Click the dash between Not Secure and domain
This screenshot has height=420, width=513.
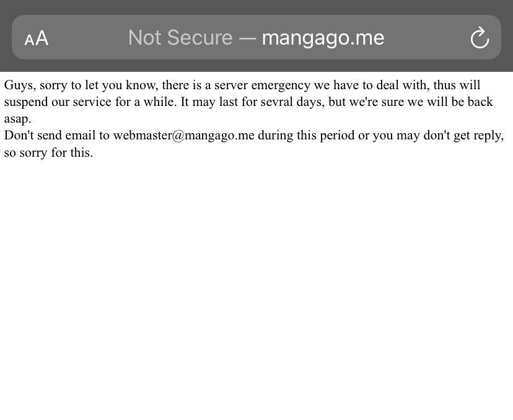pos(247,38)
